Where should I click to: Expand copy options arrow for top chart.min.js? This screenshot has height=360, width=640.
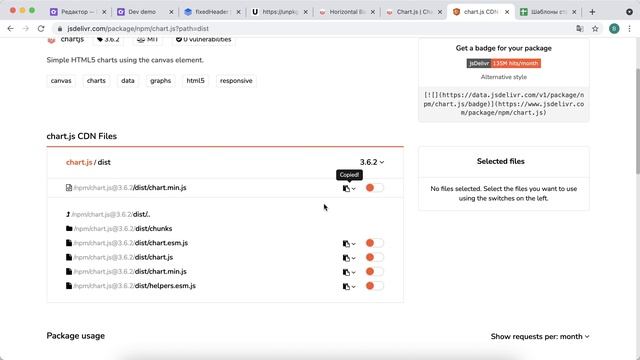[x=353, y=189]
